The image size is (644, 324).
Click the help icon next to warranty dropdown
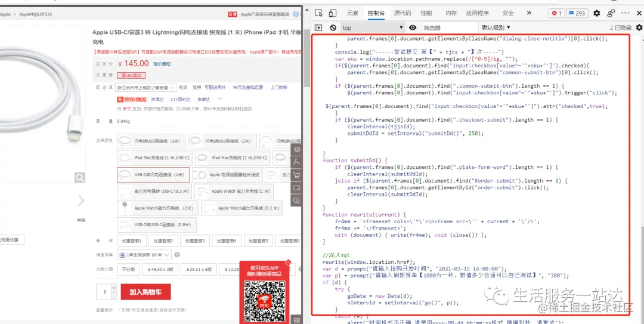tap(177, 255)
